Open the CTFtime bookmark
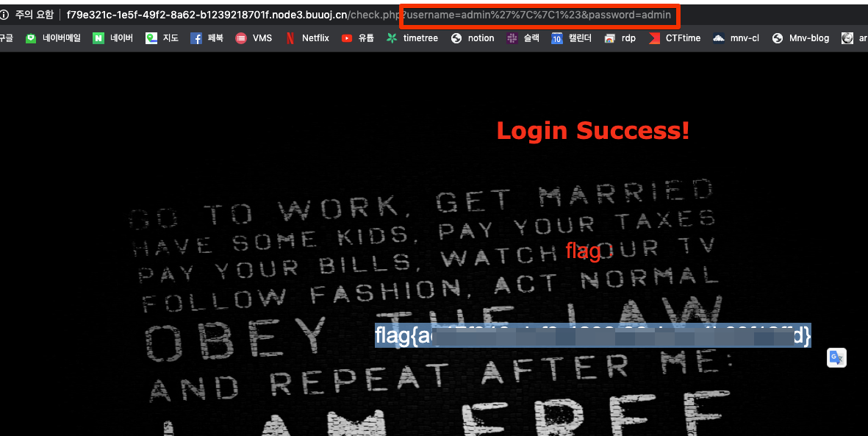Image resolution: width=868 pixels, height=436 pixels. tap(675, 38)
